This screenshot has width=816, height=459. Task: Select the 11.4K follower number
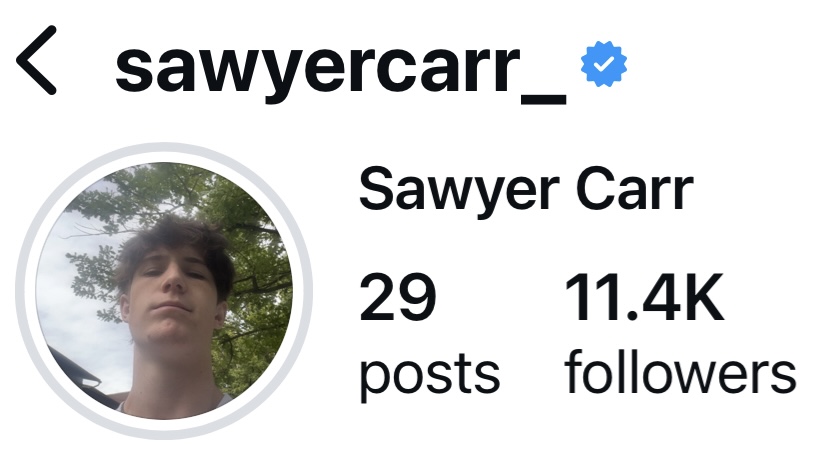644,298
